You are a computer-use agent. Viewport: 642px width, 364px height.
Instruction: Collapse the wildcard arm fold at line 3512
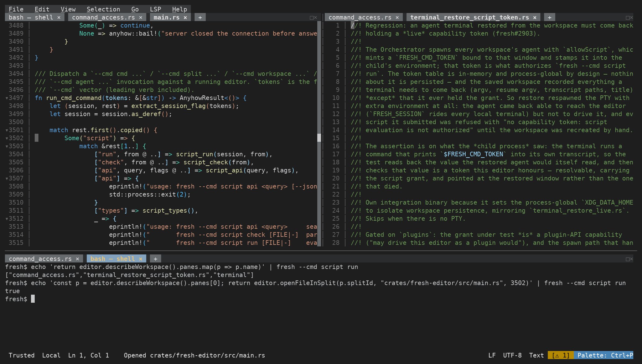(7, 219)
